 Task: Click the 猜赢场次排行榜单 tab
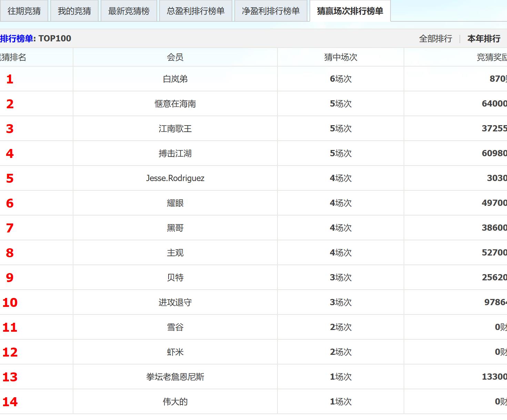point(350,11)
